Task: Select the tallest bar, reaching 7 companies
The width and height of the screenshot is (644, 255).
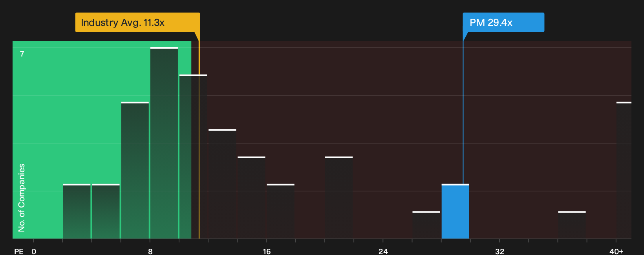Action: 164,143
